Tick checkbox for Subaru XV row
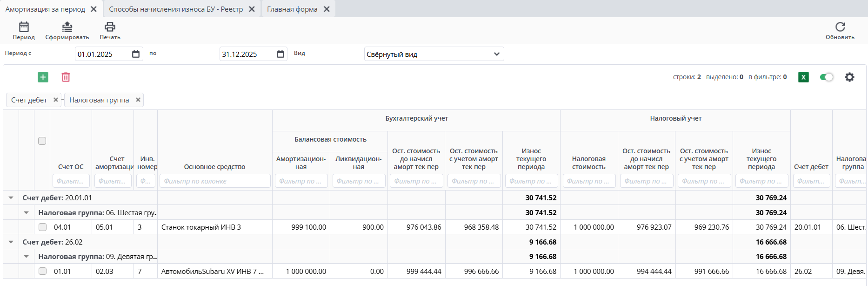This screenshot has height=286, width=868. pos(42,271)
